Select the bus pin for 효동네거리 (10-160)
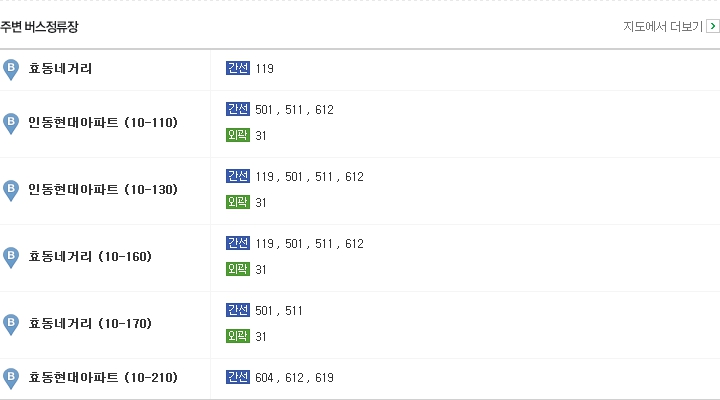The width and height of the screenshot is (720, 400). [11, 258]
